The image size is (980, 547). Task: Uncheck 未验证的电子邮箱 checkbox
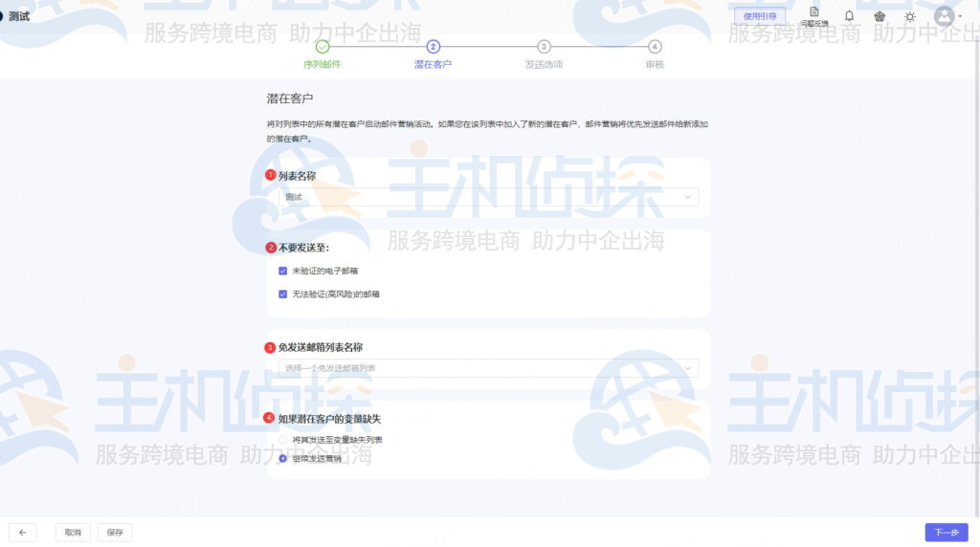(282, 271)
